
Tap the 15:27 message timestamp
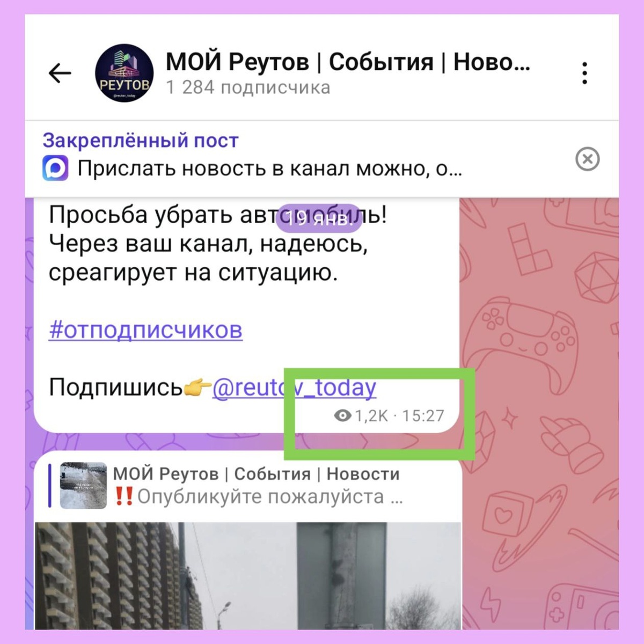click(x=423, y=416)
